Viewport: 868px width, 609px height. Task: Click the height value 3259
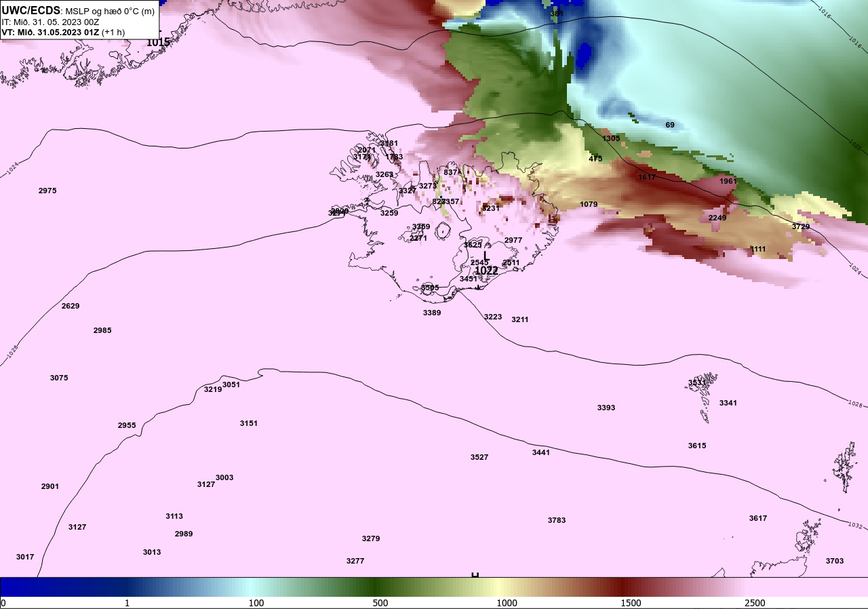click(x=389, y=213)
